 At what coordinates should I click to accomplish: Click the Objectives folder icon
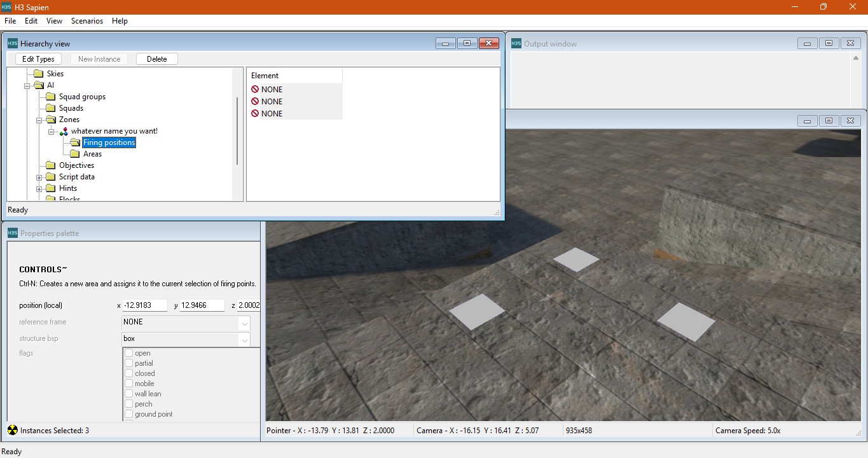pos(51,165)
